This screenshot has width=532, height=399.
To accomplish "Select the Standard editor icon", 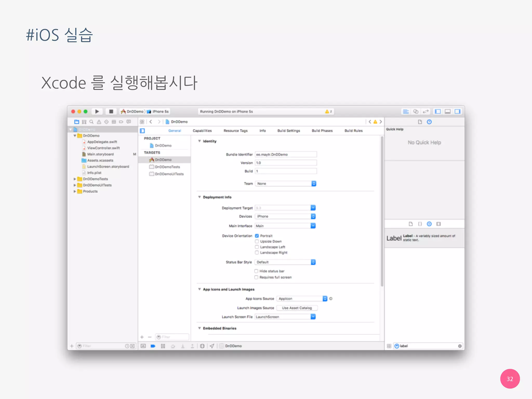I will click(x=406, y=111).
